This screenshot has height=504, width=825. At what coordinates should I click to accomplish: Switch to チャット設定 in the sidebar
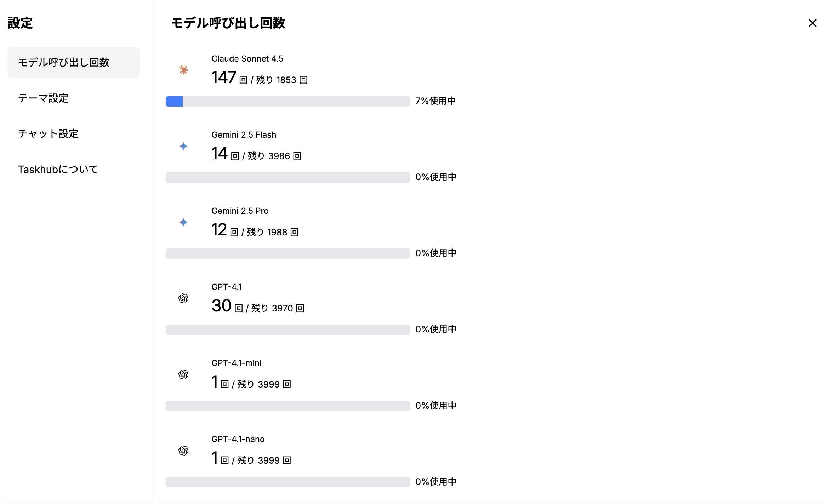(48, 134)
